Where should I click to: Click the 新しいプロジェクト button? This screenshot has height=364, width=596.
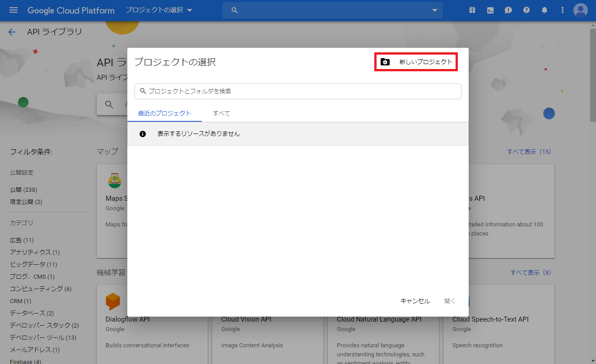(x=416, y=62)
